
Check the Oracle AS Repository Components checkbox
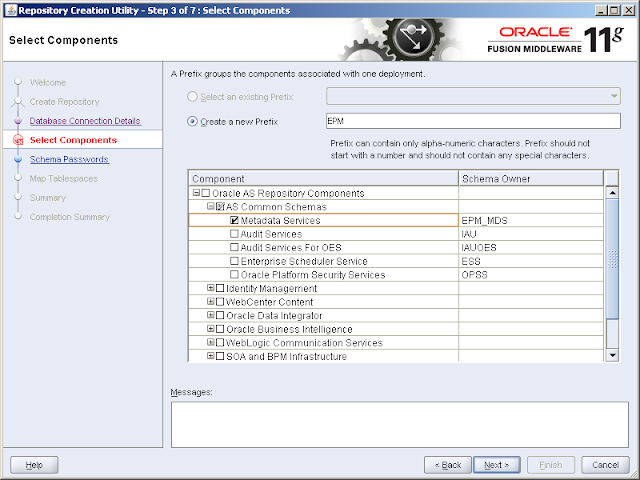(206, 193)
